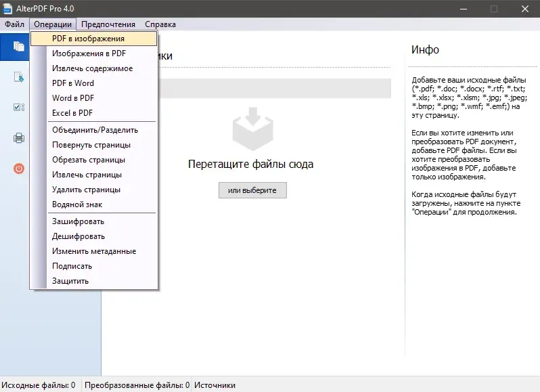Choose Изображения в PDF
The image size is (540, 392).
pos(93,53)
